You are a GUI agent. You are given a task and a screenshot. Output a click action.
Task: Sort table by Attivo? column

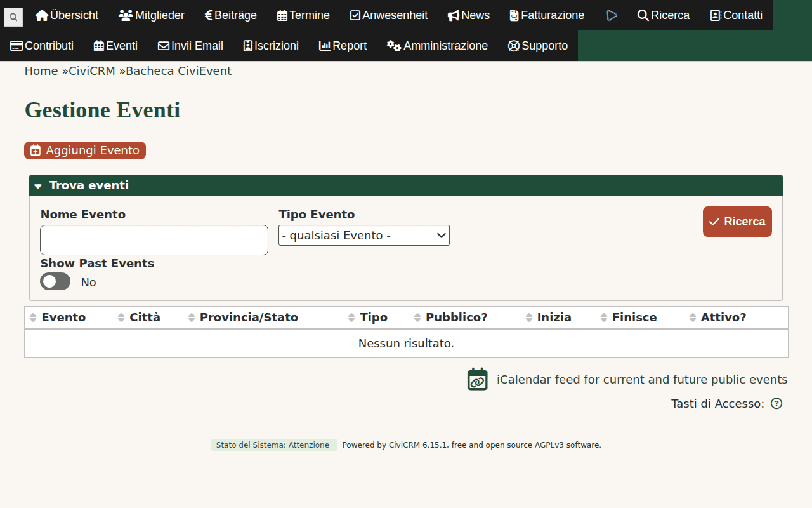pos(717,317)
